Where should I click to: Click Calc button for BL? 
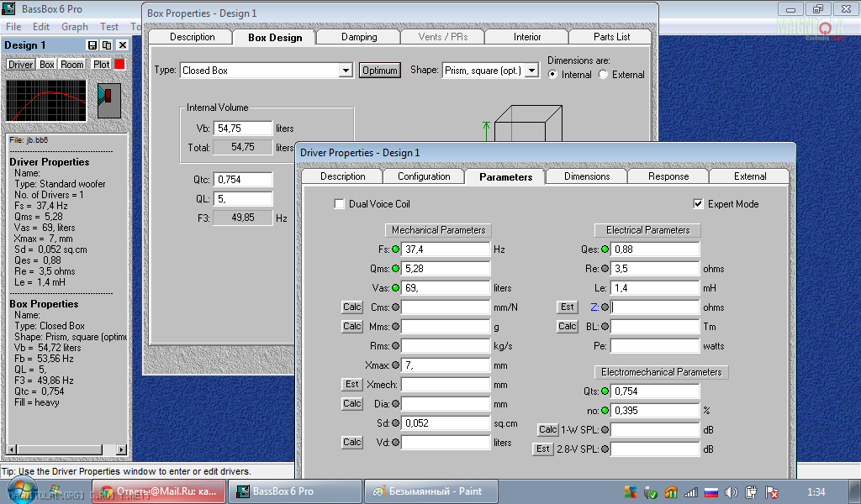pos(568,326)
